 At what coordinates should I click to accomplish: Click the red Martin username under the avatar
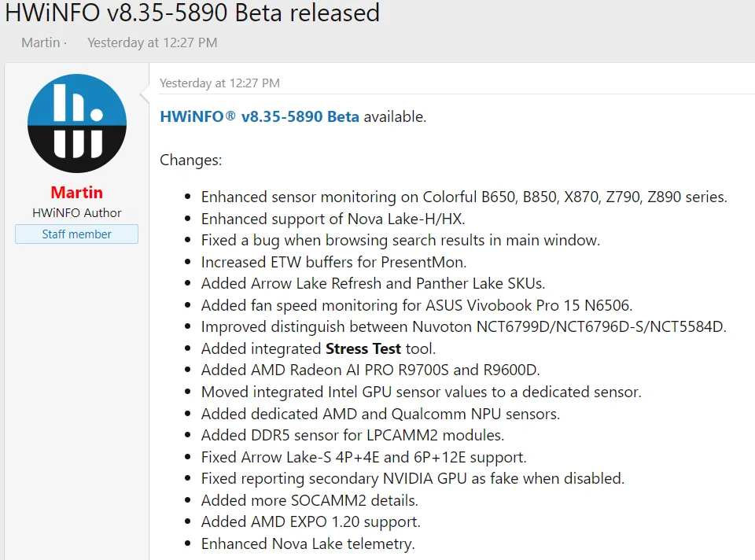[76, 192]
